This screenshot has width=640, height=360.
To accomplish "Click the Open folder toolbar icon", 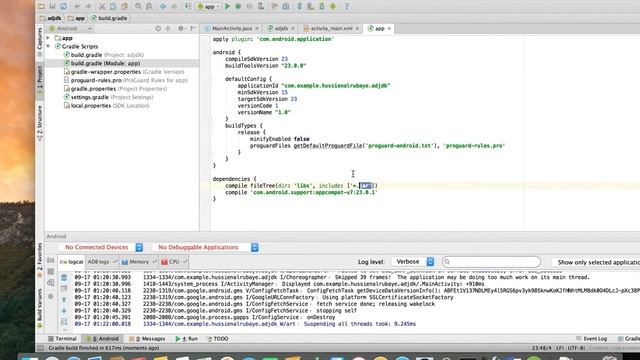I will coord(41,6).
